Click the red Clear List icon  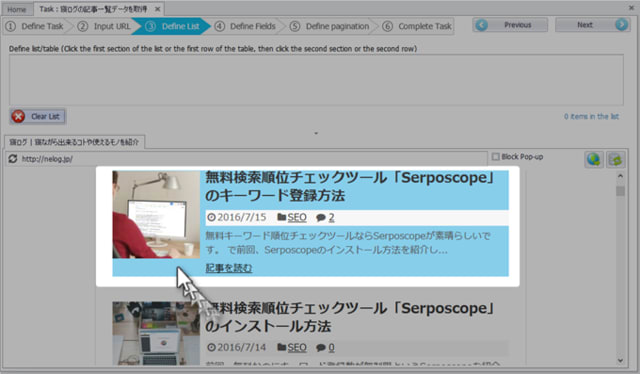(18, 116)
